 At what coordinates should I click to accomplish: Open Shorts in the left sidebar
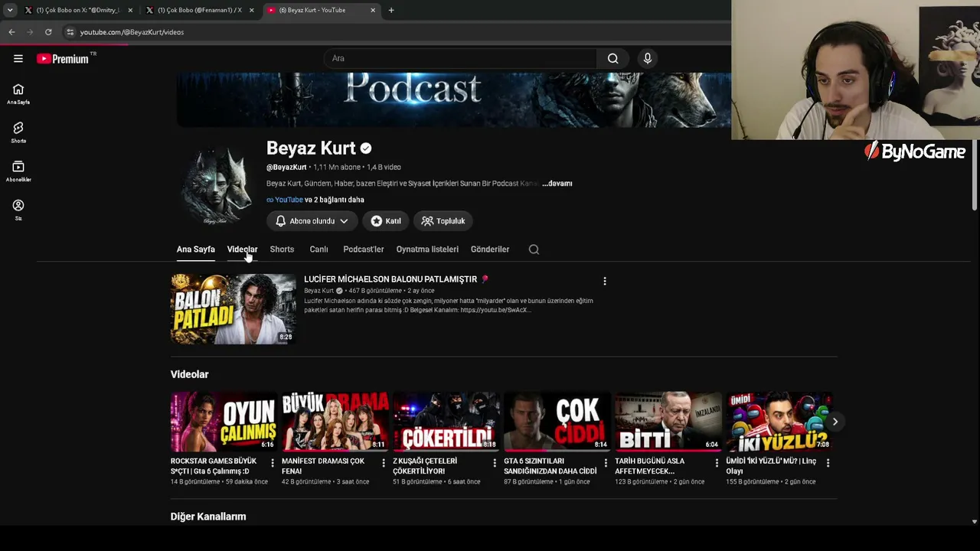18,132
